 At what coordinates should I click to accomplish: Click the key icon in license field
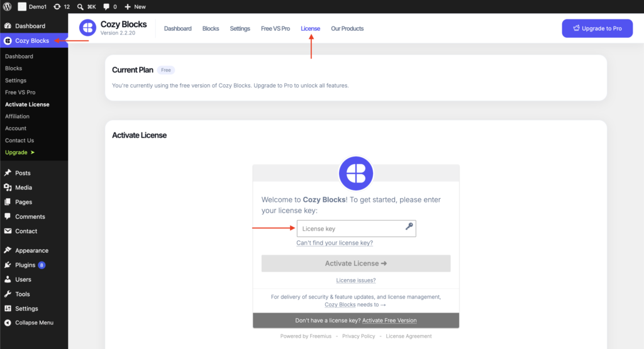(x=409, y=226)
